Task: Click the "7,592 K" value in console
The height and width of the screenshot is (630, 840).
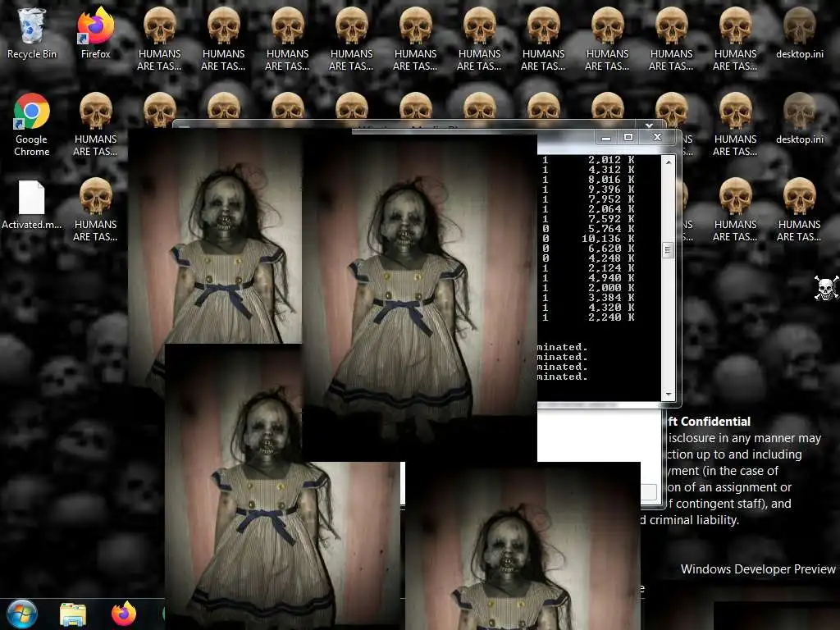Action: (611, 218)
